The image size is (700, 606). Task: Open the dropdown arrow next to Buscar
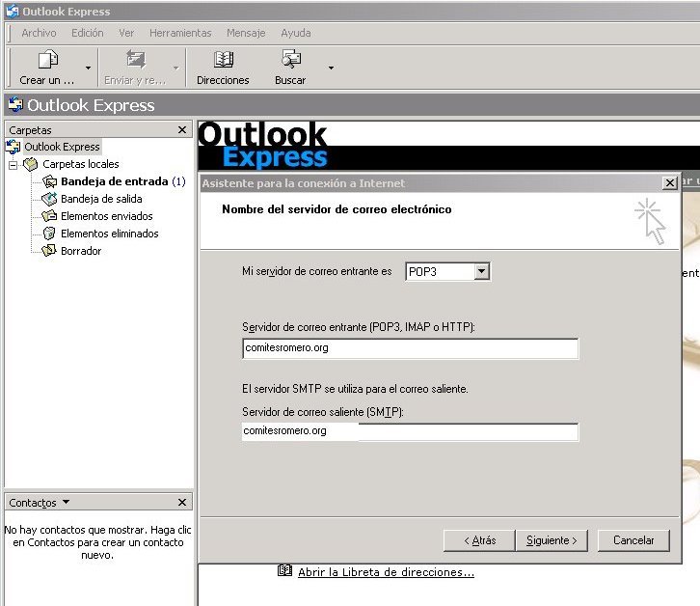coord(331,69)
